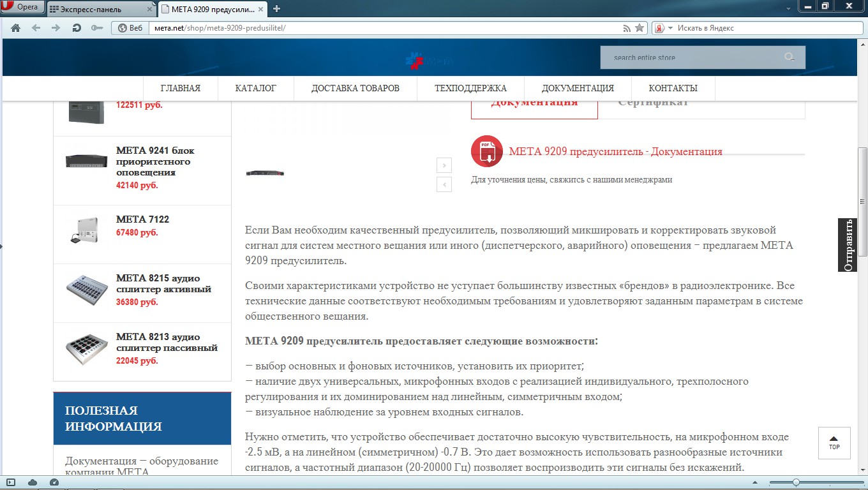868x490 pixels.
Task: Click the price 67480 руб.
Action: click(x=137, y=233)
